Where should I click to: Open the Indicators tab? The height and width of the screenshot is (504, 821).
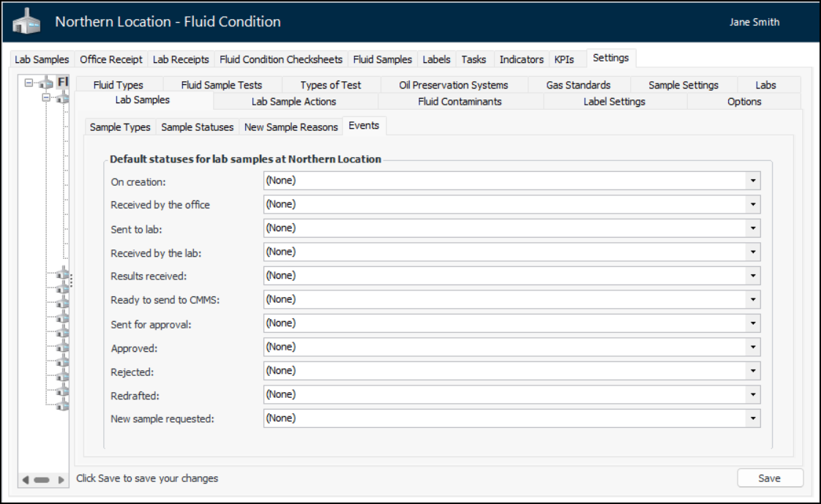pyautogui.click(x=522, y=59)
